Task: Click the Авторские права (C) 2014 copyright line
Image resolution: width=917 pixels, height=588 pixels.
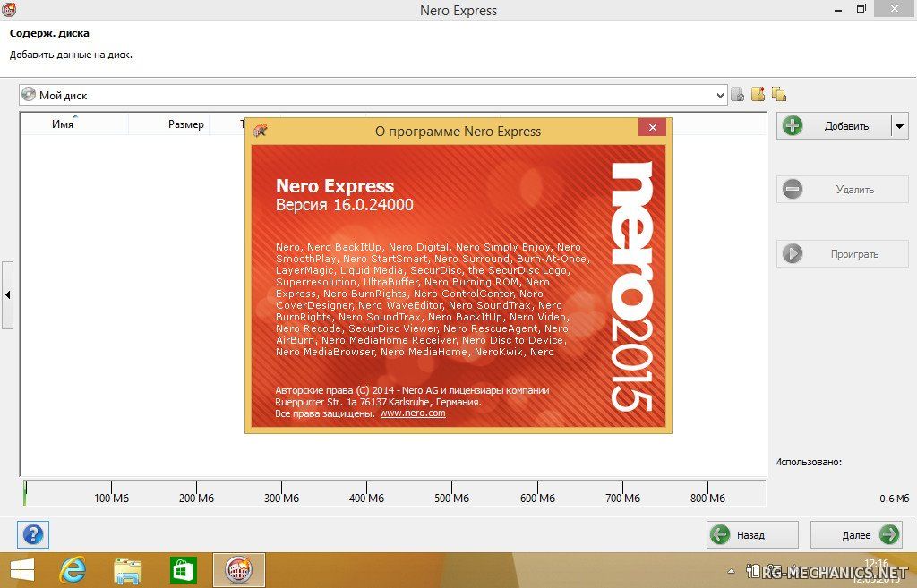Action: pos(412,390)
